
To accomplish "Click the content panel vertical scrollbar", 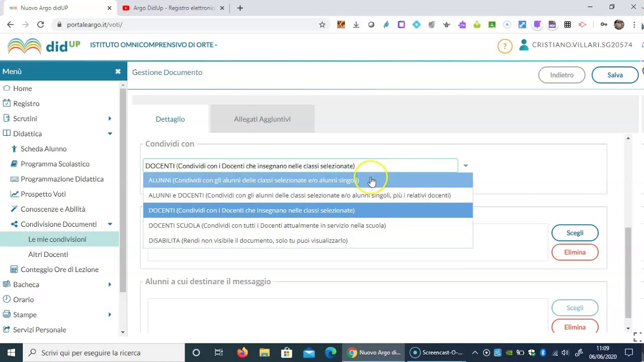I will 627,273.
